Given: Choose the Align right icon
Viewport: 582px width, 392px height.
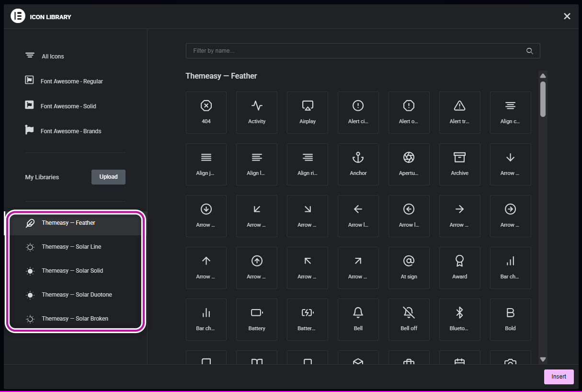Looking at the screenshot, I should click(x=308, y=164).
